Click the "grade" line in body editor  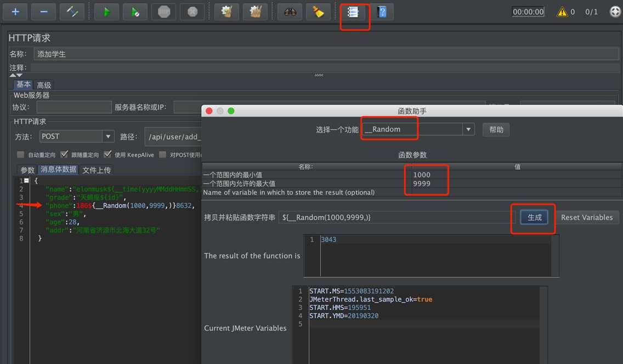pyautogui.click(x=86, y=197)
